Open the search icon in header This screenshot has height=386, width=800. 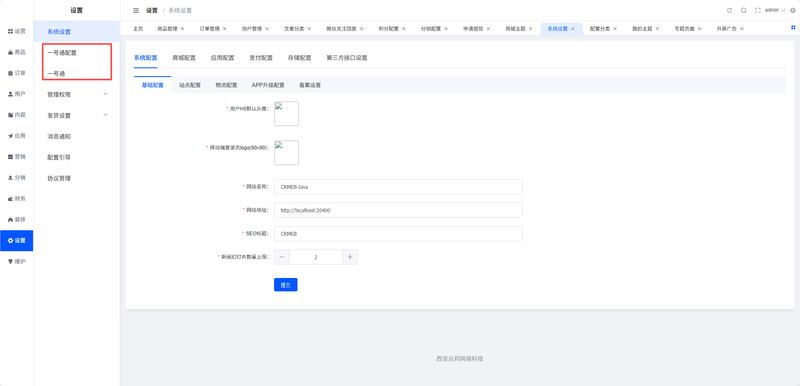coord(743,10)
